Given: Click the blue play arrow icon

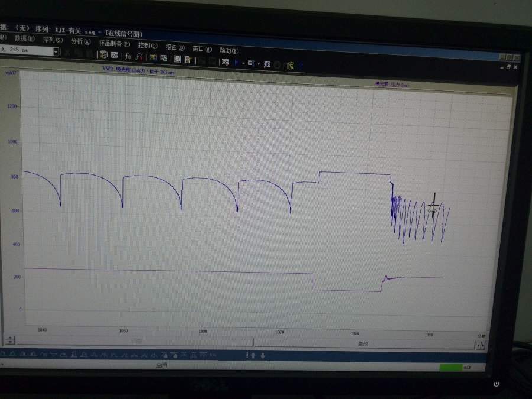Looking at the screenshot, I should 237,63.
